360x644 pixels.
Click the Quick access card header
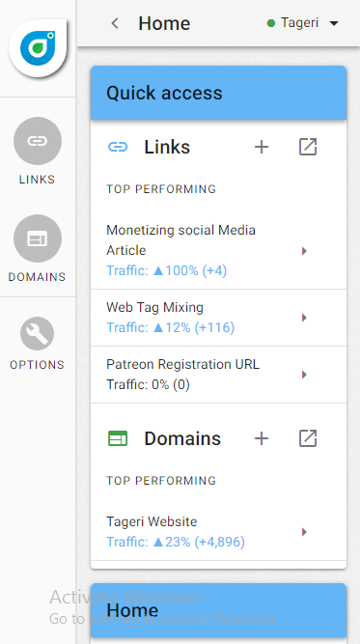coord(218,93)
